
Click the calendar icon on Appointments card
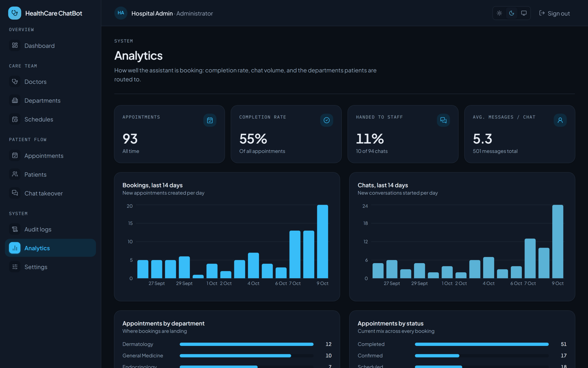(x=210, y=120)
